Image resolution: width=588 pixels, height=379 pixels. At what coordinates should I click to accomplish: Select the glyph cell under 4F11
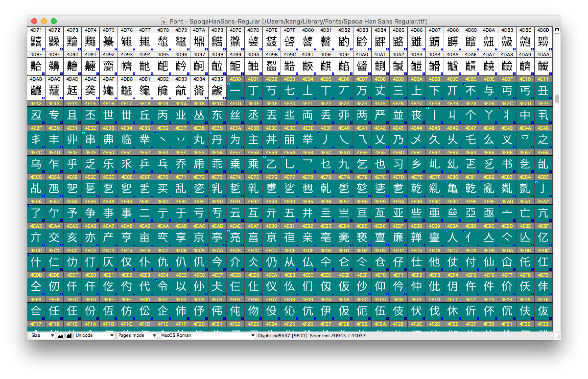pyautogui.click(x=452, y=311)
